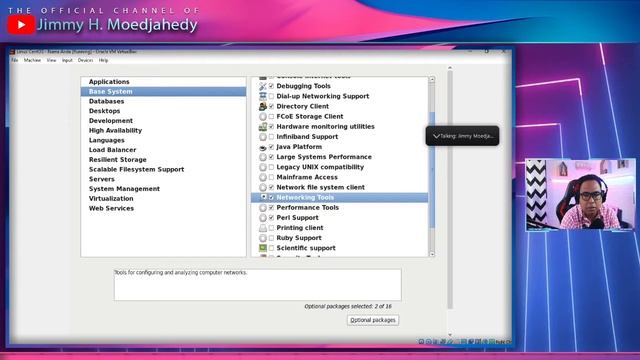Viewport: 640px width, 360px height.
Task: Click the Hardware monitoring utilities group icon
Action: 263,127
